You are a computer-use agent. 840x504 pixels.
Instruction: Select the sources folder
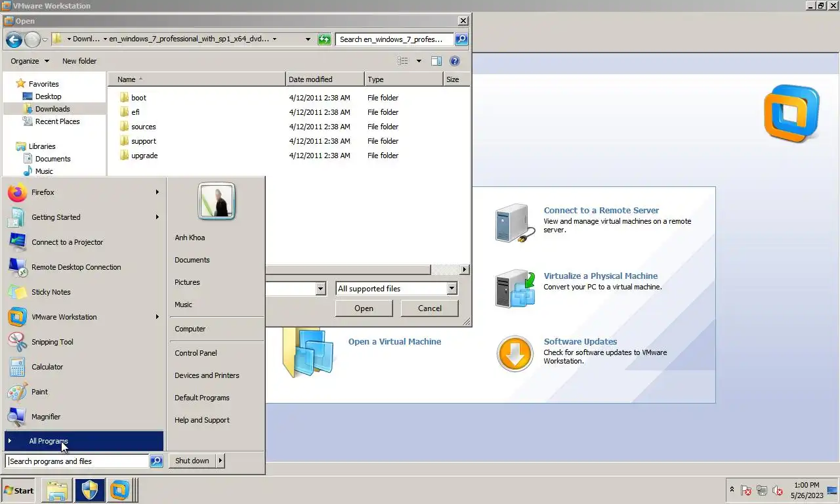[144, 127]
